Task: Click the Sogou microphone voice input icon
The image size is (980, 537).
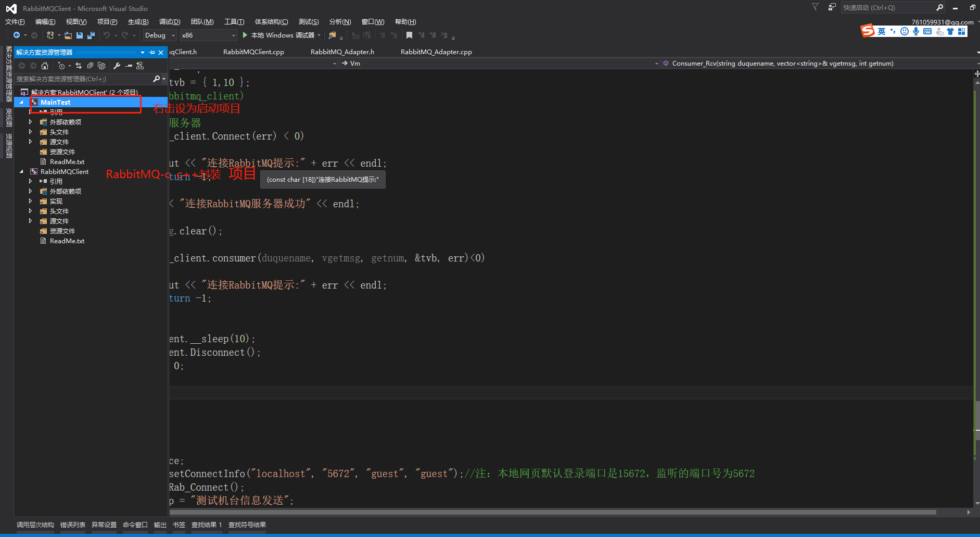Action: coord(916,31)
